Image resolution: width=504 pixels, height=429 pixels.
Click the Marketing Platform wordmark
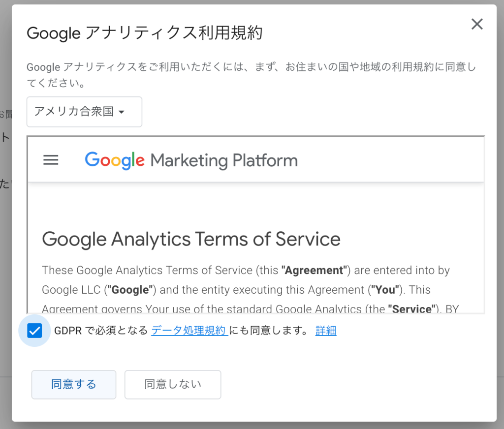pos(224,160)
